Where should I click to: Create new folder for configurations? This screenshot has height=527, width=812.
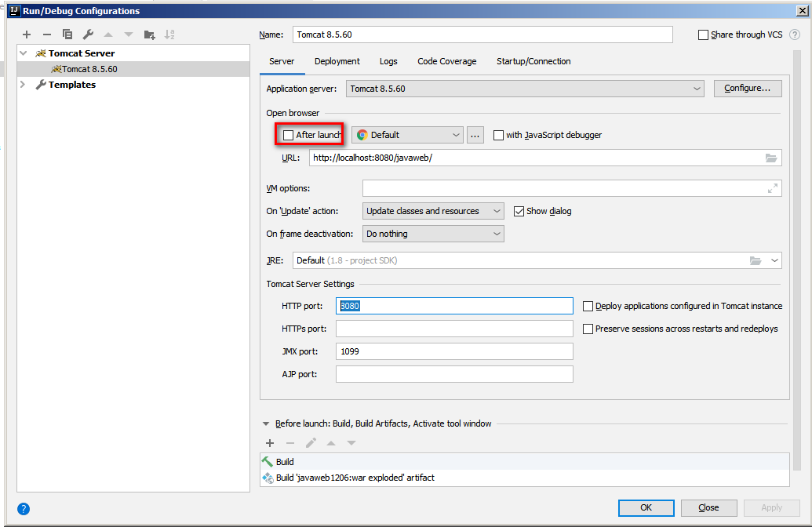tap(149, 35)
